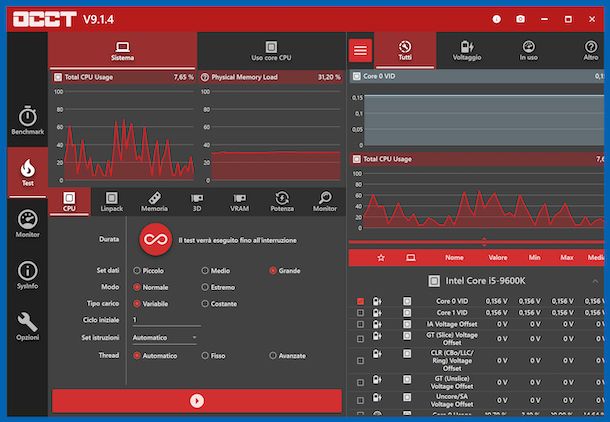Open the red hamburger menu

point(360,50)
